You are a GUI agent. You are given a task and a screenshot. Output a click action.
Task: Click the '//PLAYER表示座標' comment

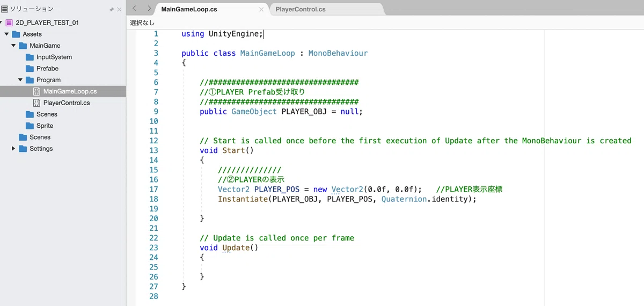pyautogui.click(x=470, y=189)
